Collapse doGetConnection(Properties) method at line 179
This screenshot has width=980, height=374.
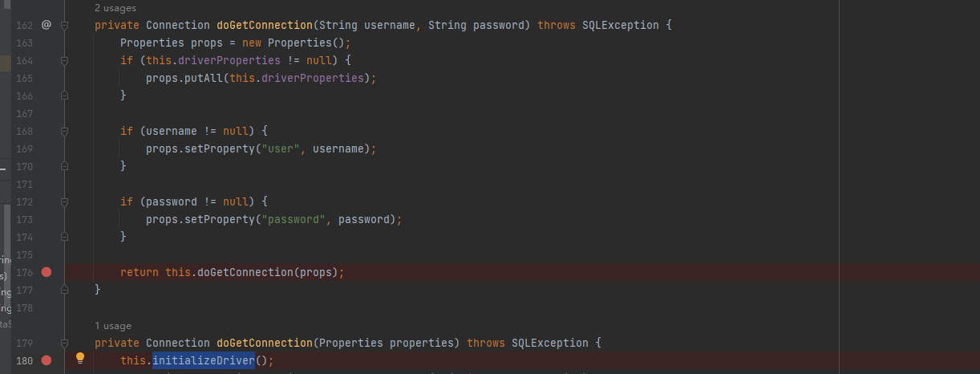(65, 343)
